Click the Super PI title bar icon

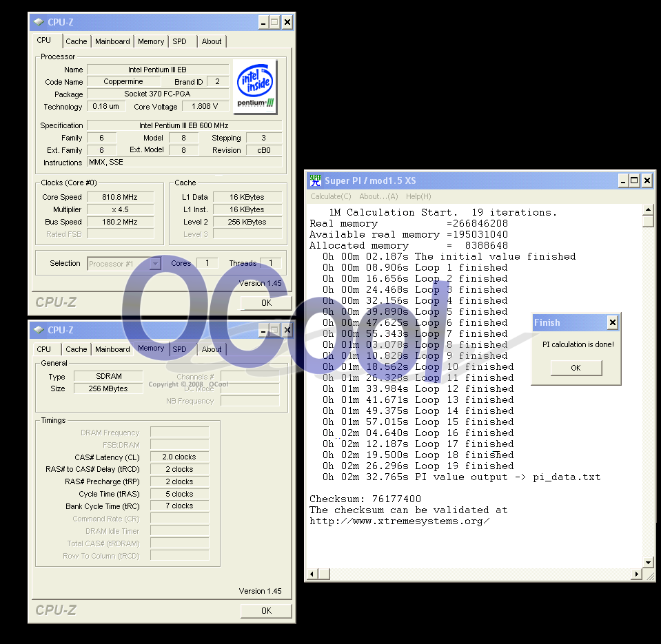coord(315,180)
